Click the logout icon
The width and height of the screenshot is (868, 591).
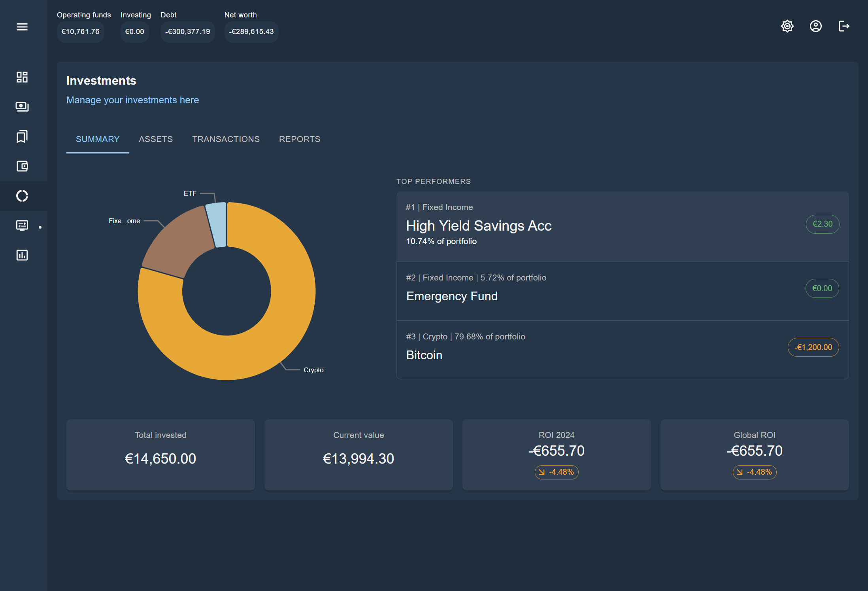[x=844, y=26]
